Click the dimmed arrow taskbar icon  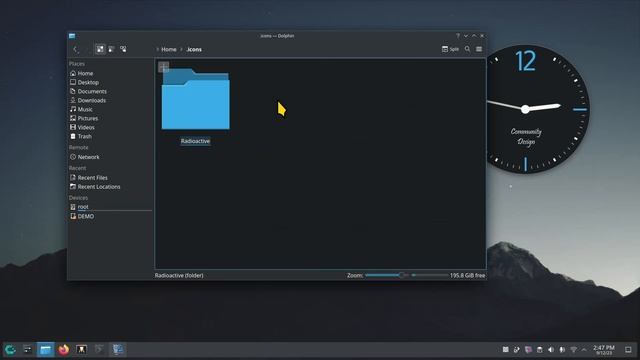coord(99,349)
